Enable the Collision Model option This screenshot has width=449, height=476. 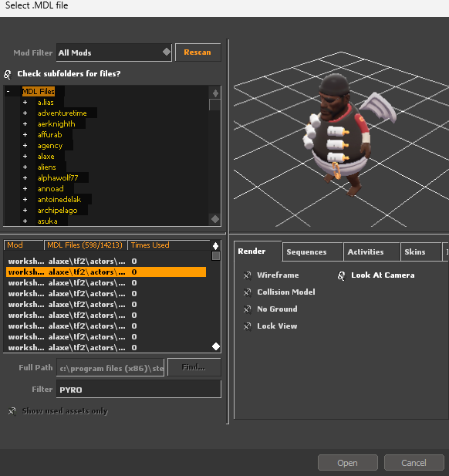pyautogui.click(x=248, y=292)
